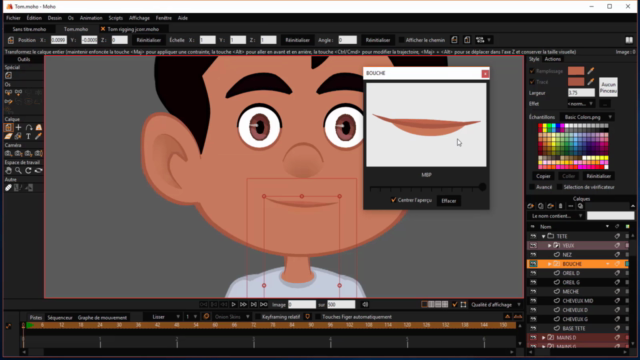Jump to end with last playback button
Screen dimensions: 640x360
point(264,304)
